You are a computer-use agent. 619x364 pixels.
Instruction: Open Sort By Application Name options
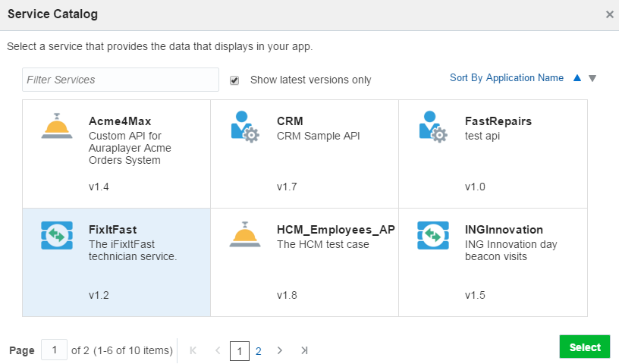[x=506, y=78]
